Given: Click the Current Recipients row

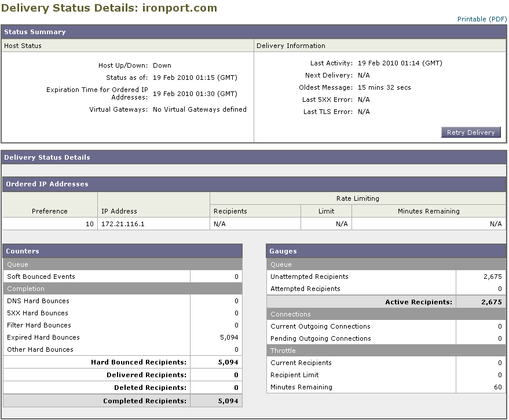Looking at the screenshot, I should pos(386,363).
